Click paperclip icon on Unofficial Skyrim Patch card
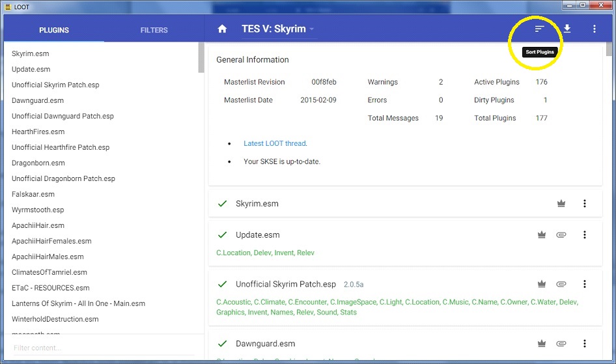The height and width of the screenshot is (364, 616). point(561,284)
